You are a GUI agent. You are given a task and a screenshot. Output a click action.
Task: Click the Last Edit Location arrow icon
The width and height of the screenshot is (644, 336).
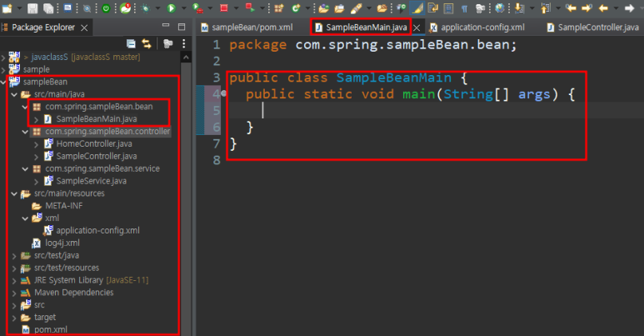(571, 8)
